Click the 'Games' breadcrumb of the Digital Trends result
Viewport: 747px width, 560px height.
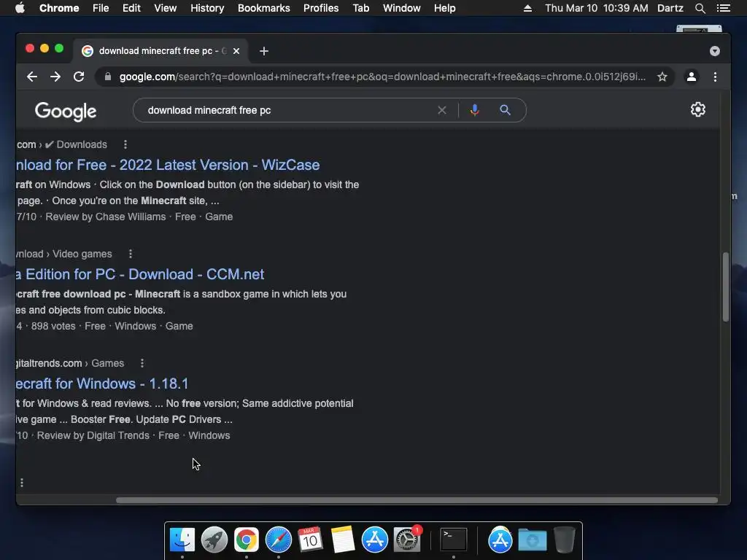(108, 363)
